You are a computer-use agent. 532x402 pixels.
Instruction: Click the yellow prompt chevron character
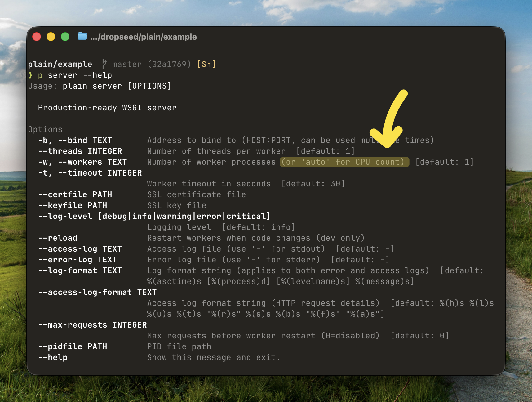30,75
